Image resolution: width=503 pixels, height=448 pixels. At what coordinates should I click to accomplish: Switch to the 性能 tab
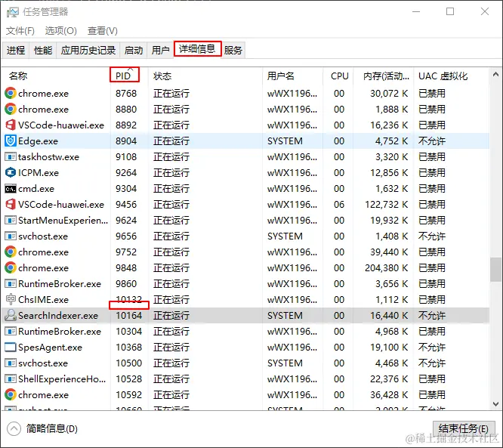[x=43, y=50]
